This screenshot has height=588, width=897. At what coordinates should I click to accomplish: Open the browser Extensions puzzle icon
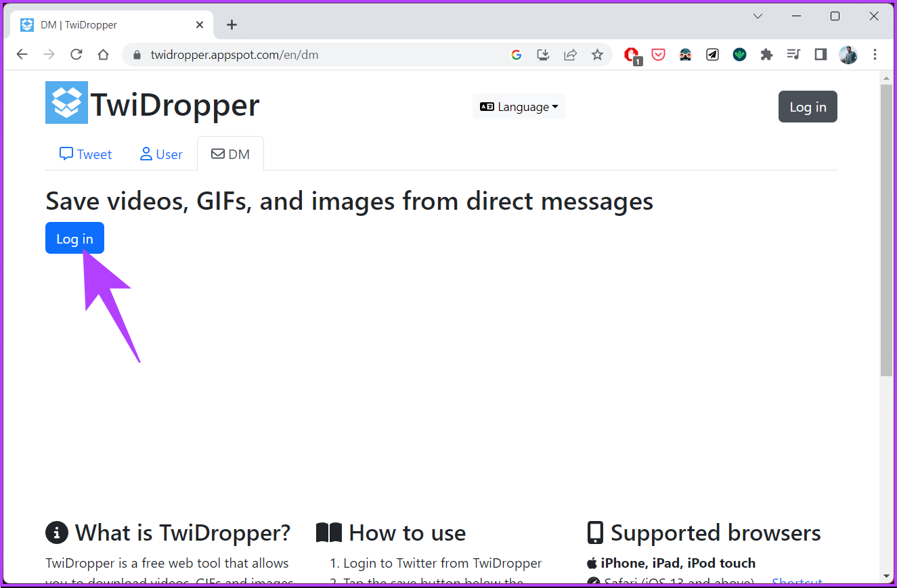coord(766,54)
